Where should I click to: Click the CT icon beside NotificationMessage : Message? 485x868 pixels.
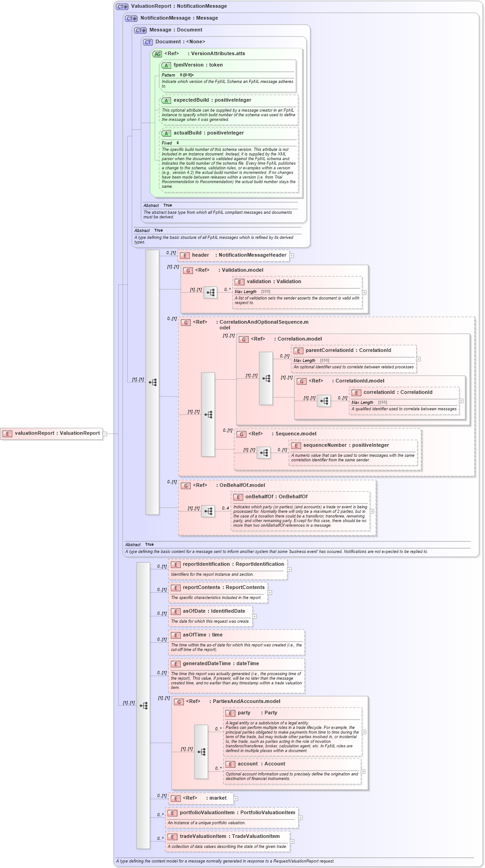point(131,18)
